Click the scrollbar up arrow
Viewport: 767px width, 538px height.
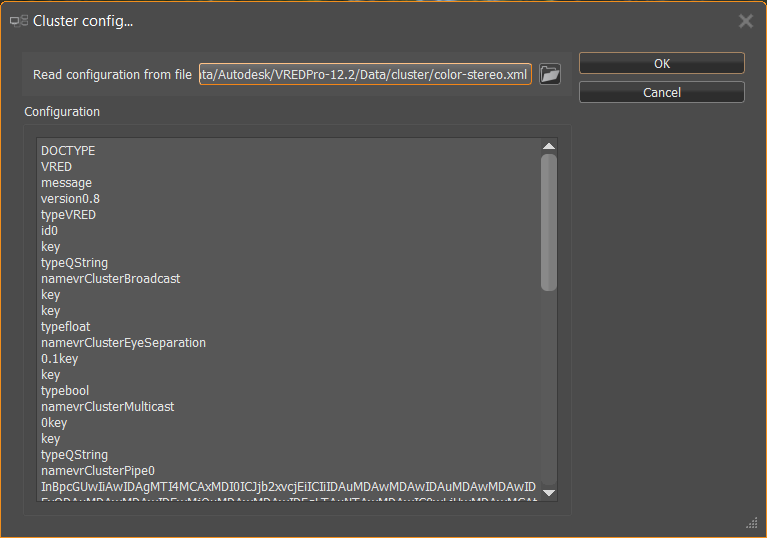549,146
